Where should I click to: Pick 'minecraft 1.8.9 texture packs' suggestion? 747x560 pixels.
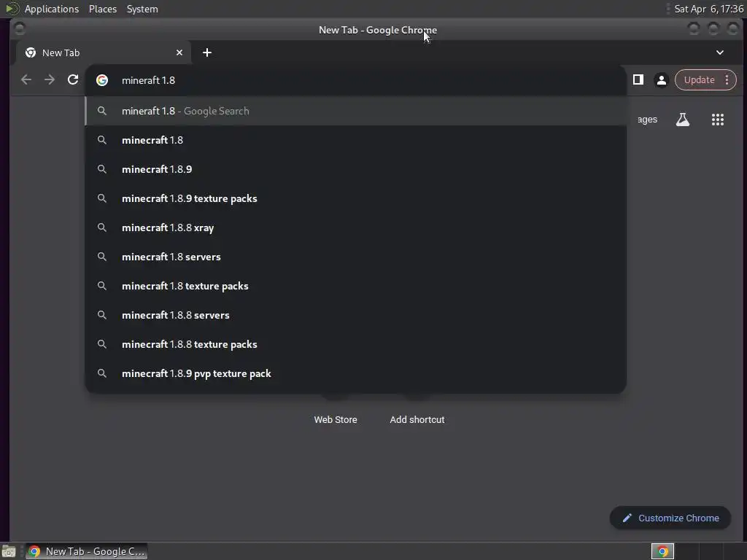tap(356, 198)
